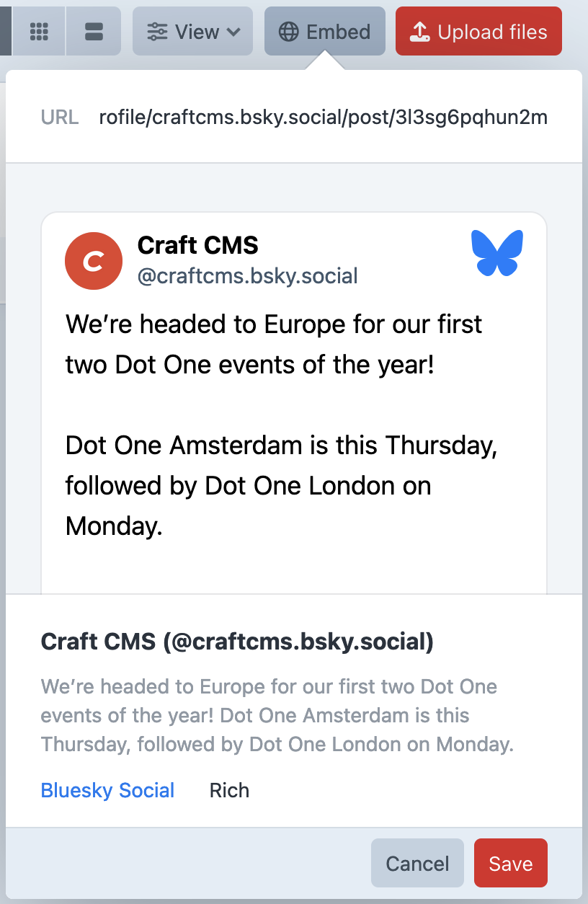
Task: Open the Bluesky Social provider link
Action: (108, 790)
